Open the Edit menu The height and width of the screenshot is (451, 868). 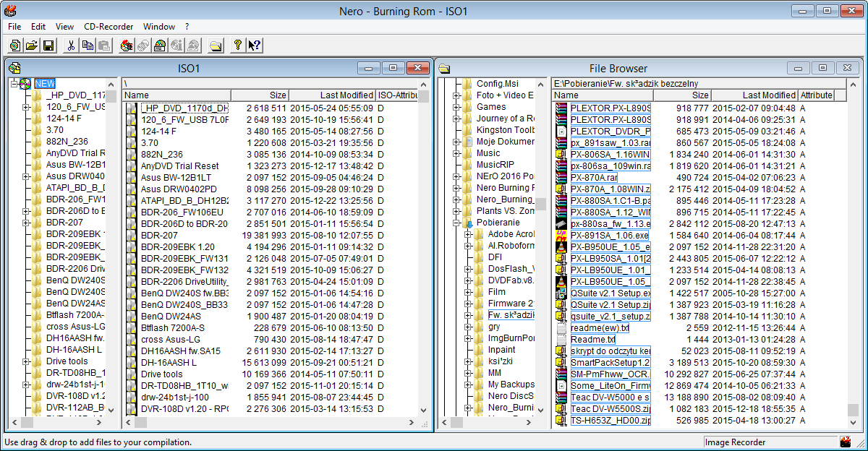pyautogui.click(x=38, y=27)
